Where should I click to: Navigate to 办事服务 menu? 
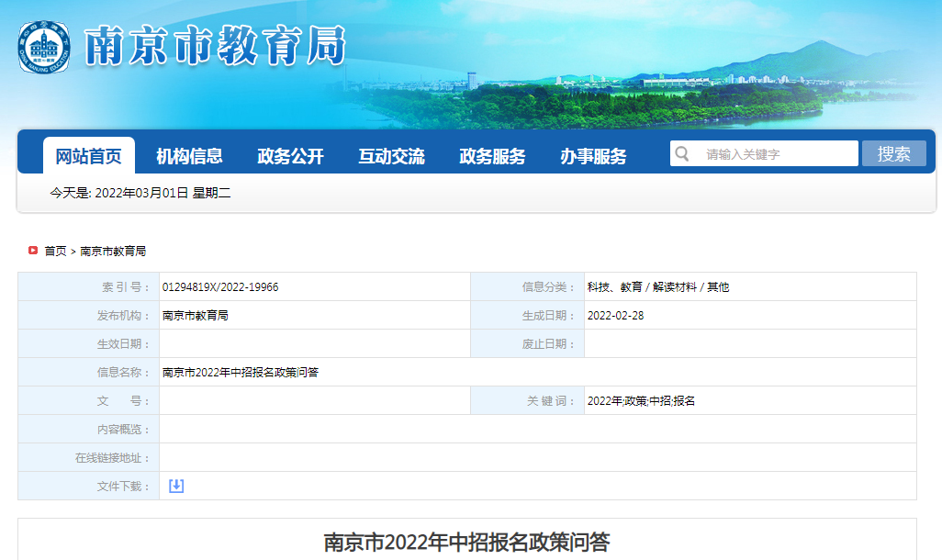593,156
